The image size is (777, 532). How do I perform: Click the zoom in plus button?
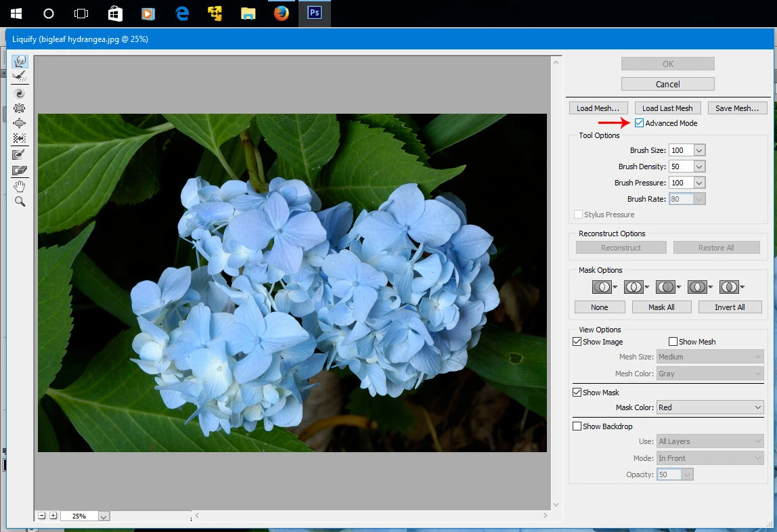pos(53,516)
